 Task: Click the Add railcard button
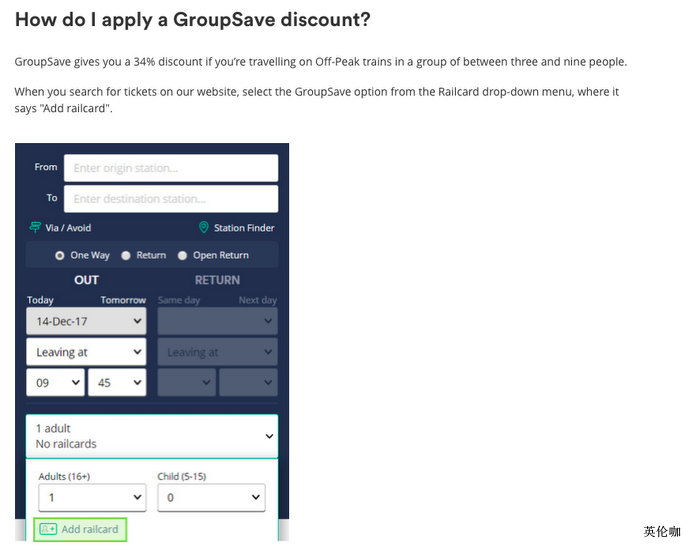81,529
